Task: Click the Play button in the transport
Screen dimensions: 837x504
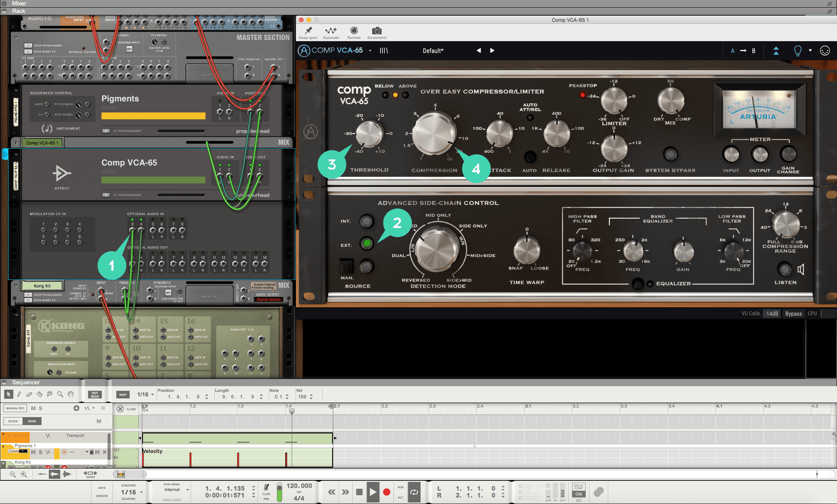Action: point(373,492)
